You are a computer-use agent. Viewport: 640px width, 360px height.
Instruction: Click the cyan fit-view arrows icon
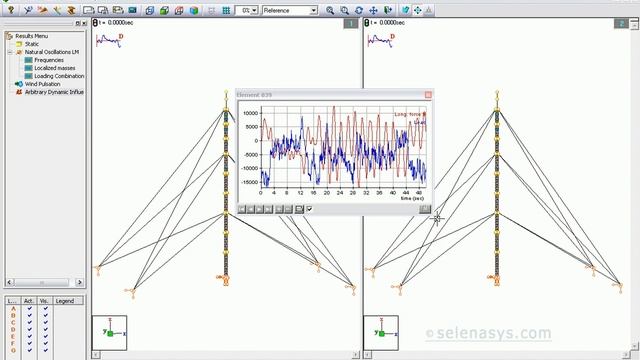(x=418, y=10)
